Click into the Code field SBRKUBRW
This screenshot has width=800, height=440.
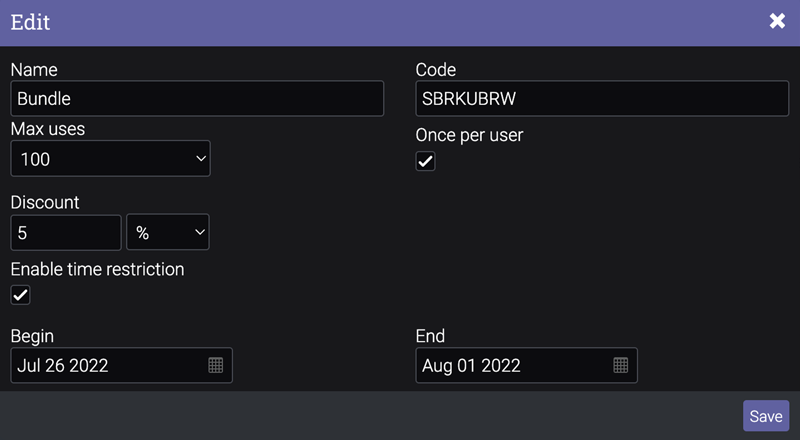(602, 99)
